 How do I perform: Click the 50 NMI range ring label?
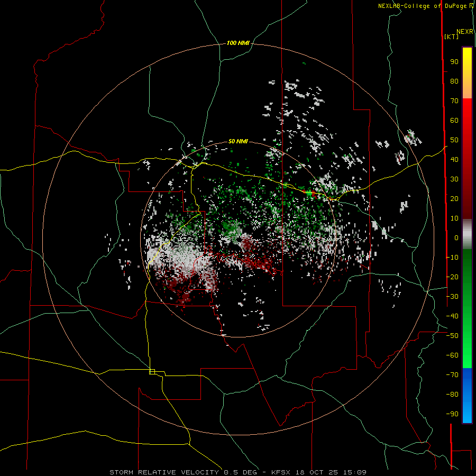click(238, 141)
